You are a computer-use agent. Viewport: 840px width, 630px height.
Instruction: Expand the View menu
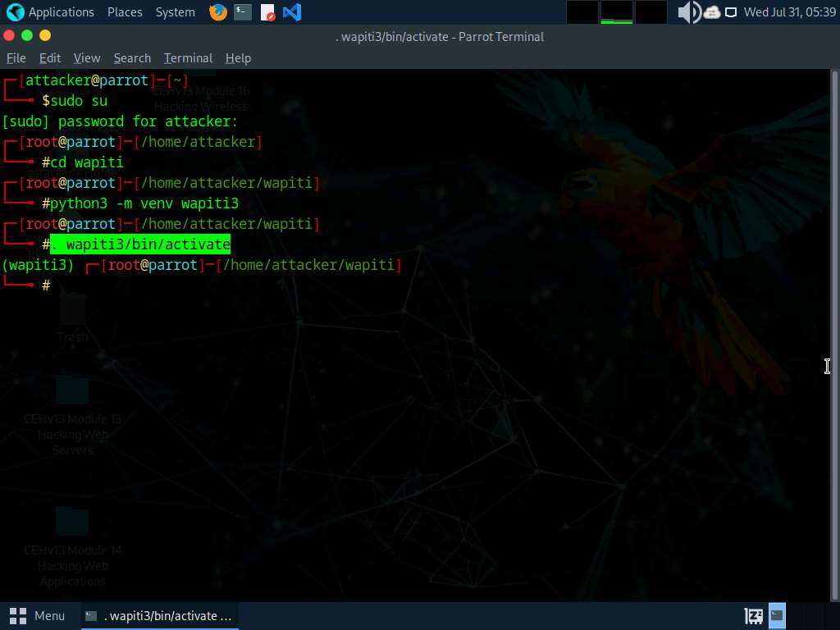[87, 58]
